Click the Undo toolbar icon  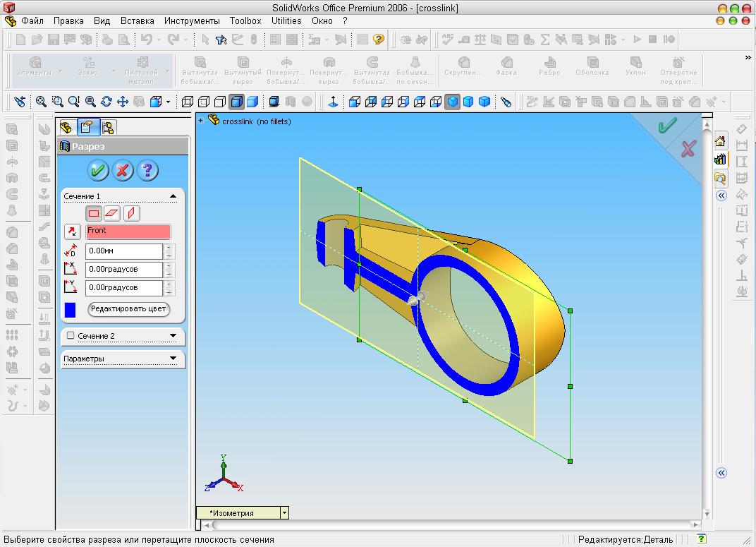[147, 39]
